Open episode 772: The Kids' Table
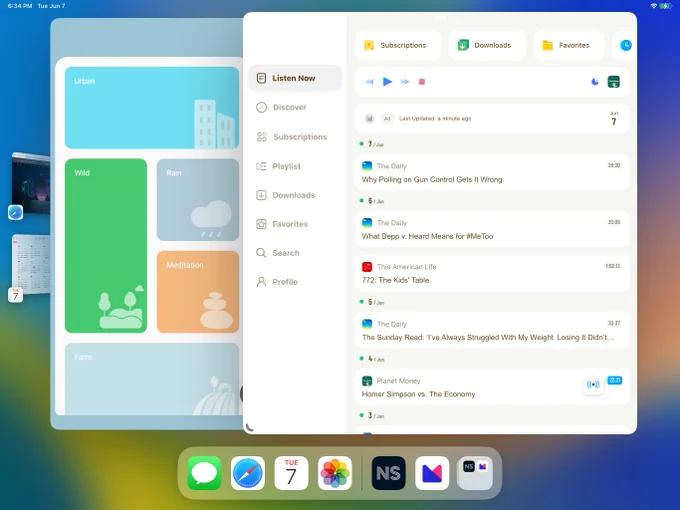The height and width of the screenshot is (510, 680). [x=492, y=273]
